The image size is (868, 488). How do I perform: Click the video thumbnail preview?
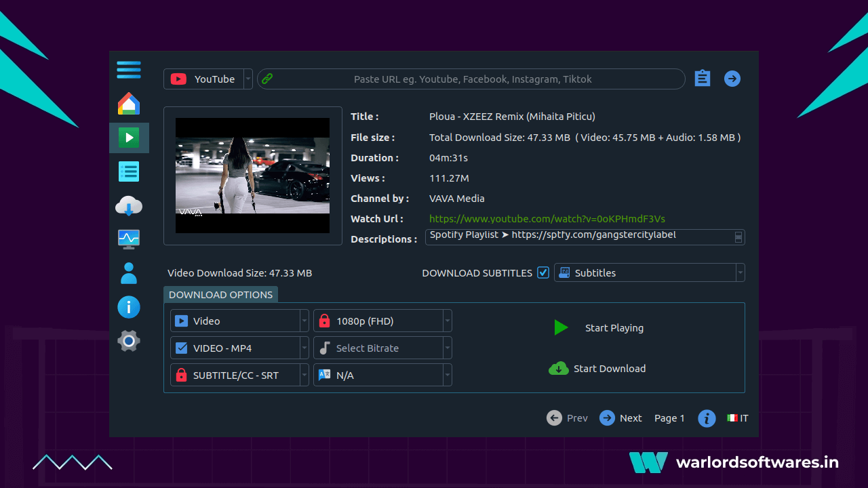click(x=252, y=176)
